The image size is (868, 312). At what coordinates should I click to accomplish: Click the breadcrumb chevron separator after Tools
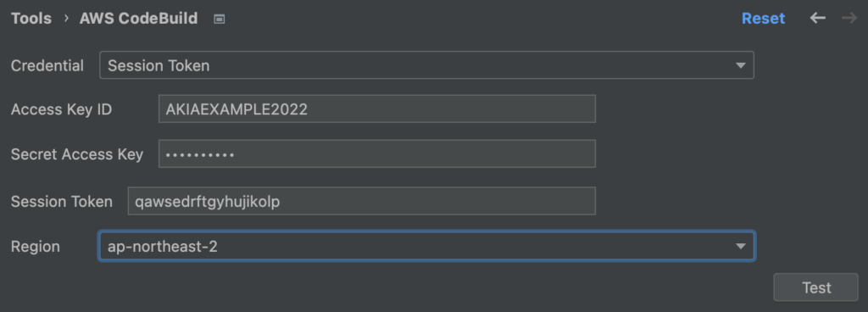point(66,19)
